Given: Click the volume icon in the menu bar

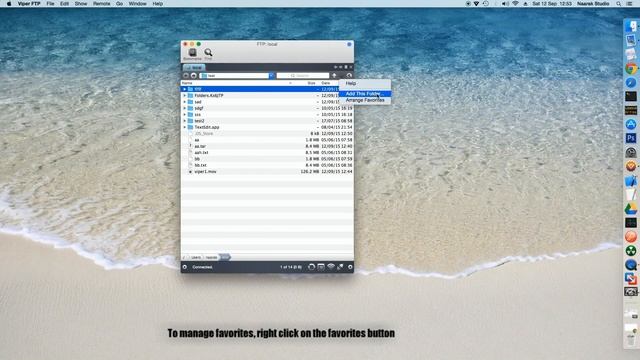Looking at the screenshot, I should pyautogui.click(x=505, y=4).
